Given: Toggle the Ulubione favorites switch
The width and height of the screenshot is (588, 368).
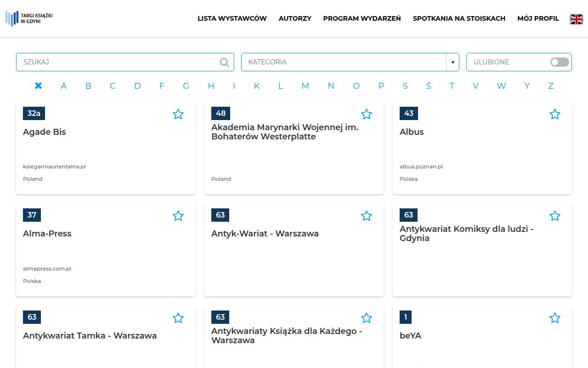Looking at the screenshot, I should [560, 62].
